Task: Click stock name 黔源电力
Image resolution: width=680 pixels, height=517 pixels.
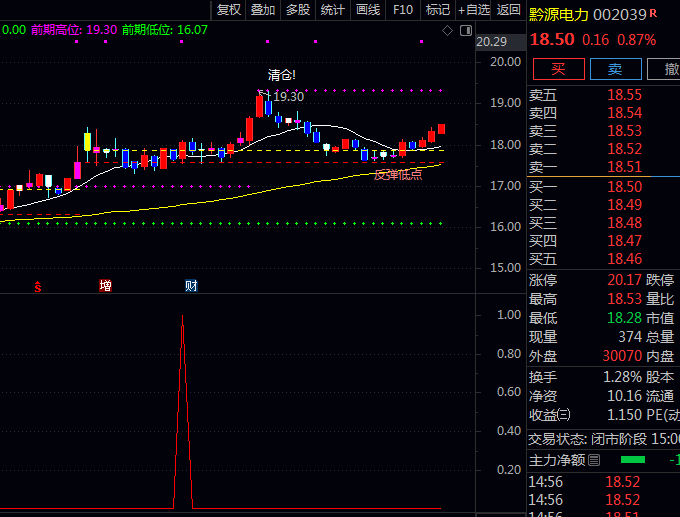Action: coord(559,15)
